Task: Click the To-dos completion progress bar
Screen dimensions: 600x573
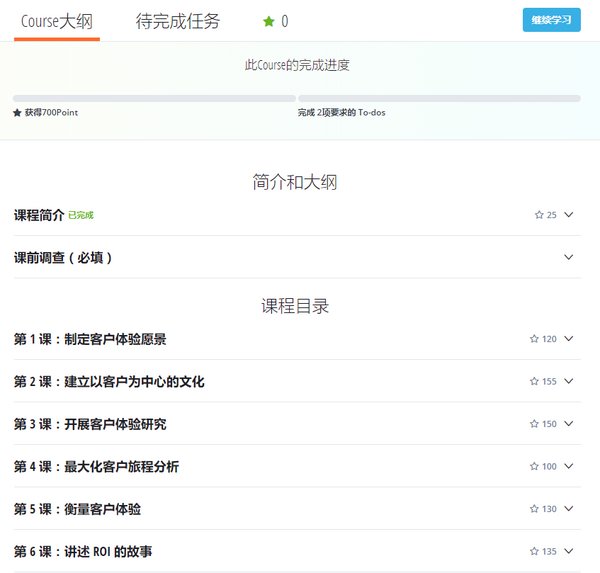Action: click(x=439, y=98)
